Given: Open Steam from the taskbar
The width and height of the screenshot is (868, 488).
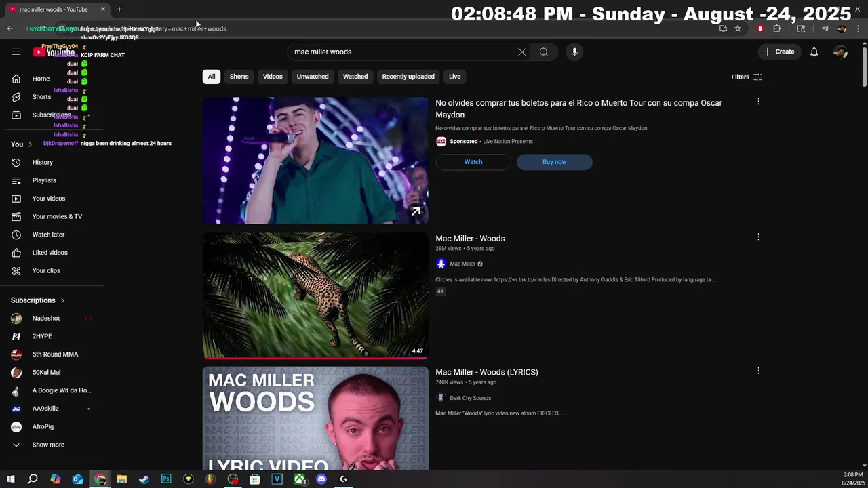Looking at the screenshot, I should pyautogui.click(x=144, y=479).
